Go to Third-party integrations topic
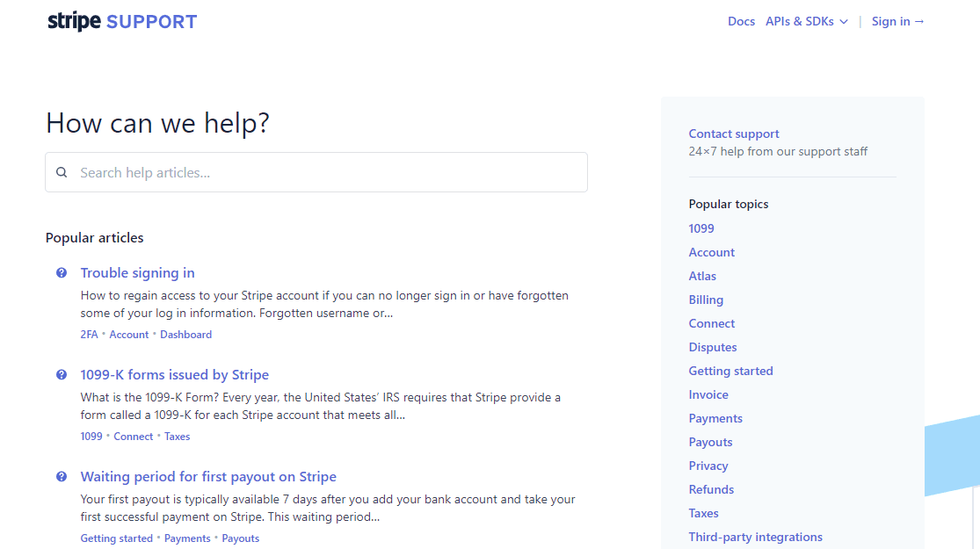This screenshot has width=980, height=549. click(x=755, y=537)
